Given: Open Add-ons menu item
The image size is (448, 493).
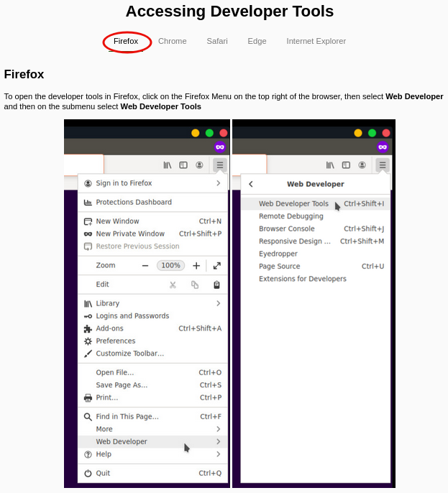Looking at the screenshot, I should point(152,328).
